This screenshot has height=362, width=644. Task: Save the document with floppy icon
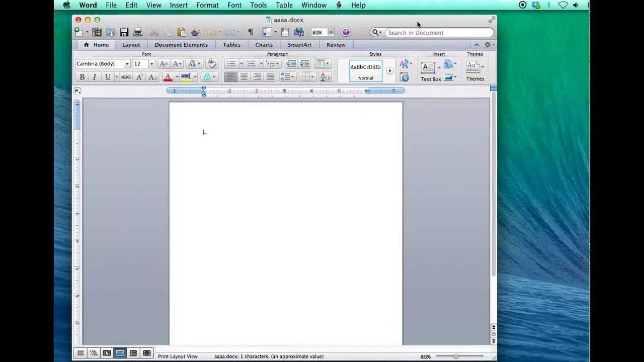click(x=124, y=32)
